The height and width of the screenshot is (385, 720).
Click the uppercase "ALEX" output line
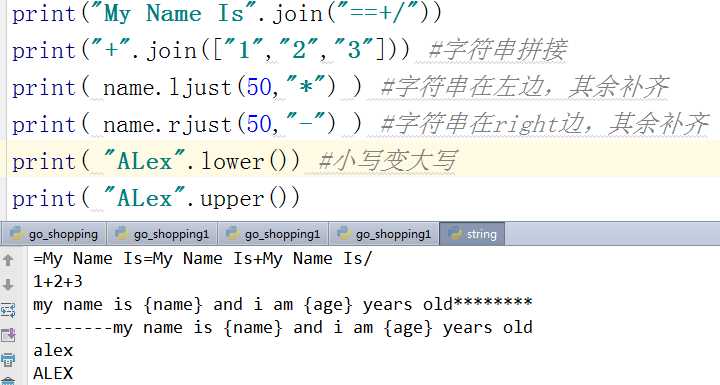coord(53,373)
